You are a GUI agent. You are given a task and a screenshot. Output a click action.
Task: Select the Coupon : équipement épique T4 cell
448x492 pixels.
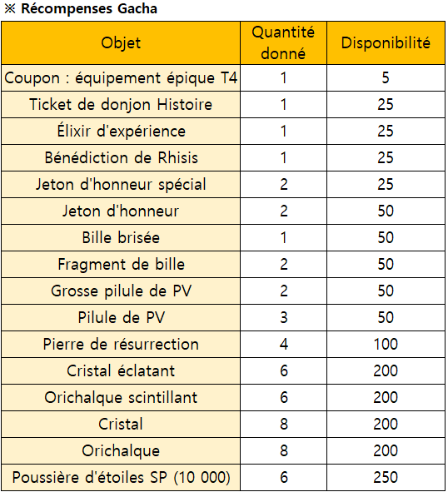(x=121, y=78)
